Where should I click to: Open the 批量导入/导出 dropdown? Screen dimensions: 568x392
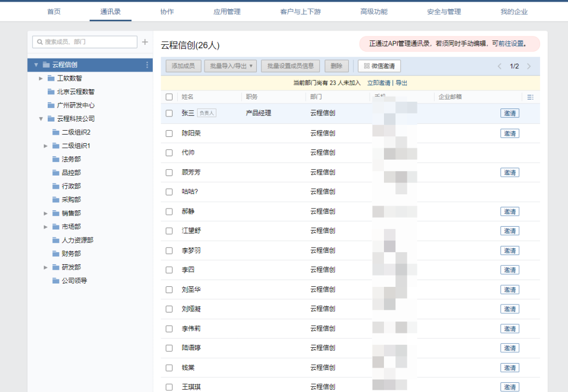click(x=231, y=66)
